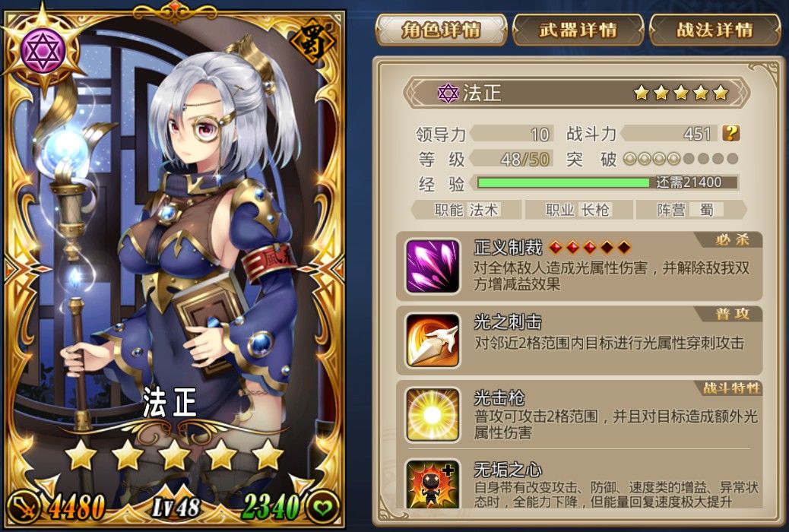Click the 突破 breakthrough circles indicator
This screenshot has height=532, width=789.
[x=681, y=159]
